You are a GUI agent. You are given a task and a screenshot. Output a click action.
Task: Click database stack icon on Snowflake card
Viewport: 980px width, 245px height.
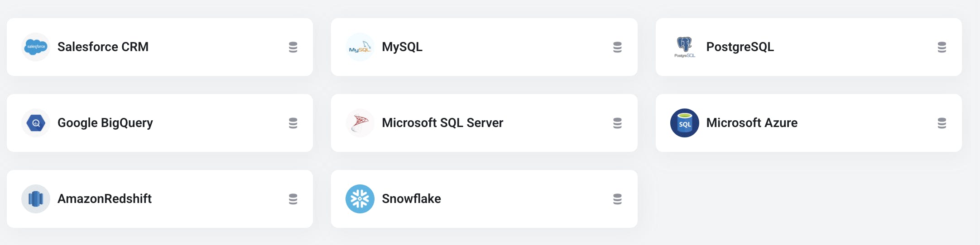(x=617, y=199)
